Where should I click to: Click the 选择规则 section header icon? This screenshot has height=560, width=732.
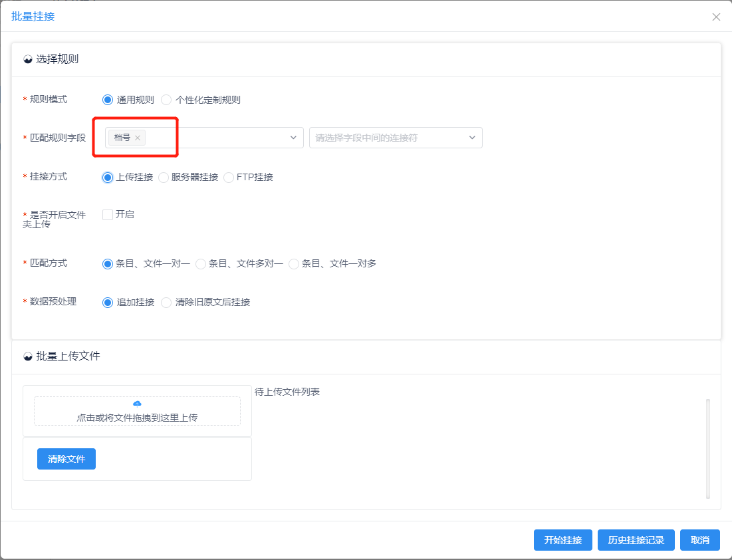28,59
